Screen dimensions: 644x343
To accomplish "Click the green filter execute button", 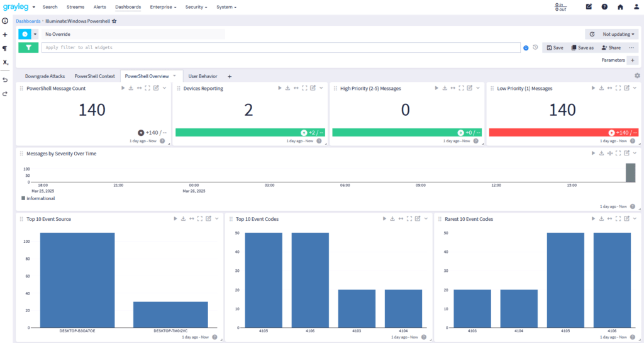I will click(x=28, y=47).
